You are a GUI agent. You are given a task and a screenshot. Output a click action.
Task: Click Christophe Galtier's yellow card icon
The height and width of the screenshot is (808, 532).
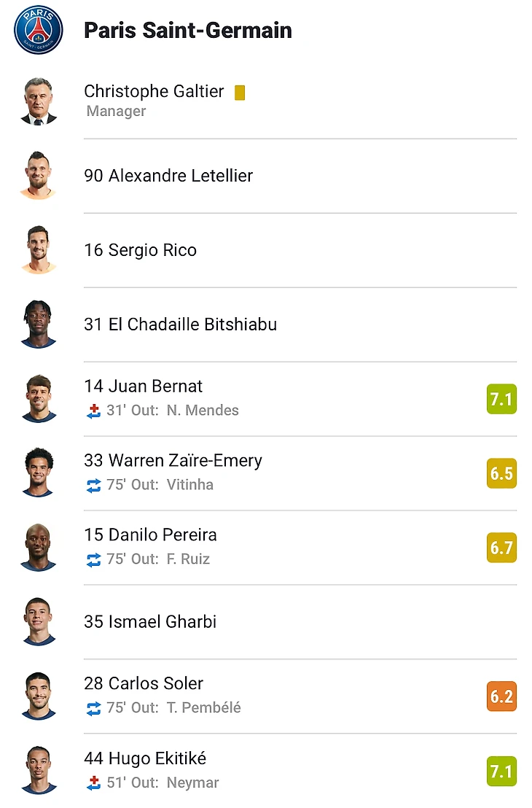click(240, 93)
